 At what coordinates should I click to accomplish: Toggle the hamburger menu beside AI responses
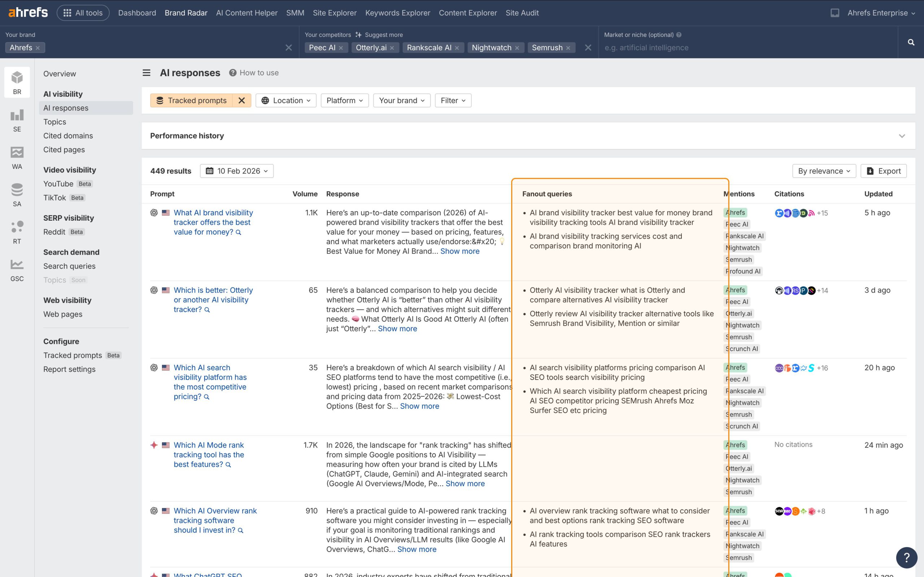pos(146,72)
